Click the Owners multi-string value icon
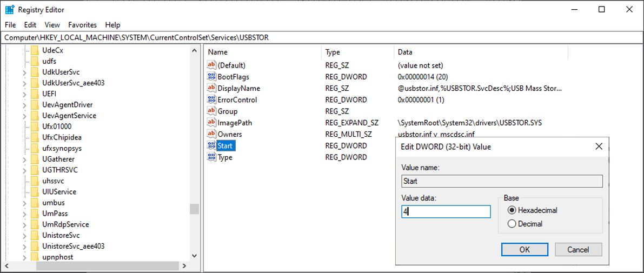This screenshot has height=273, width=644. pos(211,134)
